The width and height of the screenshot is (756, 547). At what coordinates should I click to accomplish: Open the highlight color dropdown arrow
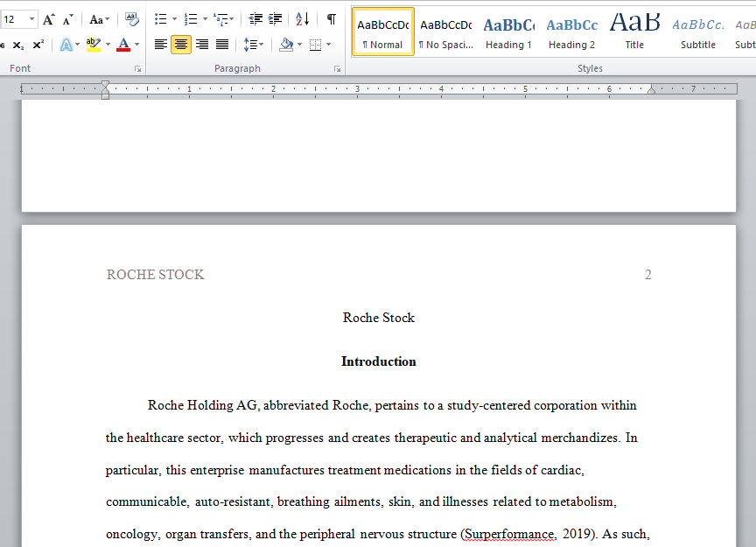click(x=108, y=45)
